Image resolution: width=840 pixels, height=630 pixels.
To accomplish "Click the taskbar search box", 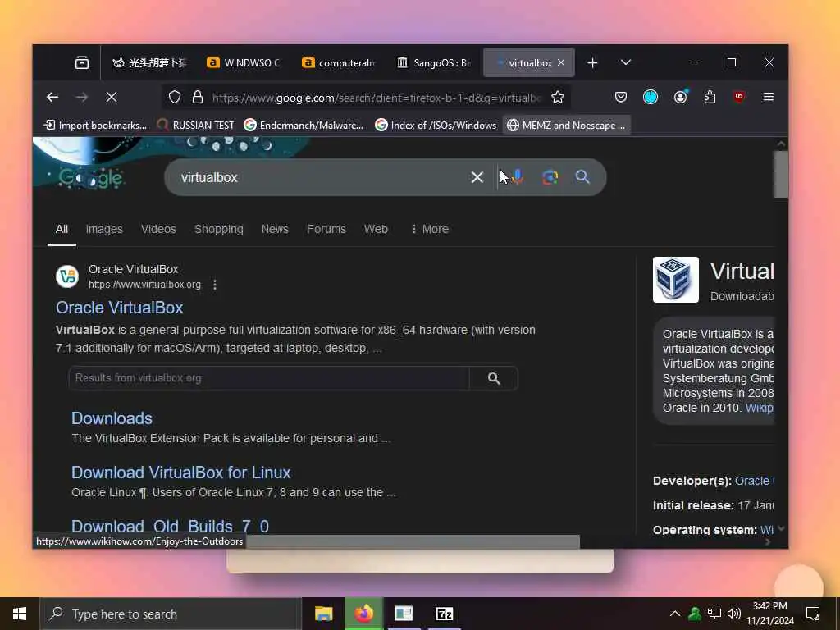I will coord(171,614).
